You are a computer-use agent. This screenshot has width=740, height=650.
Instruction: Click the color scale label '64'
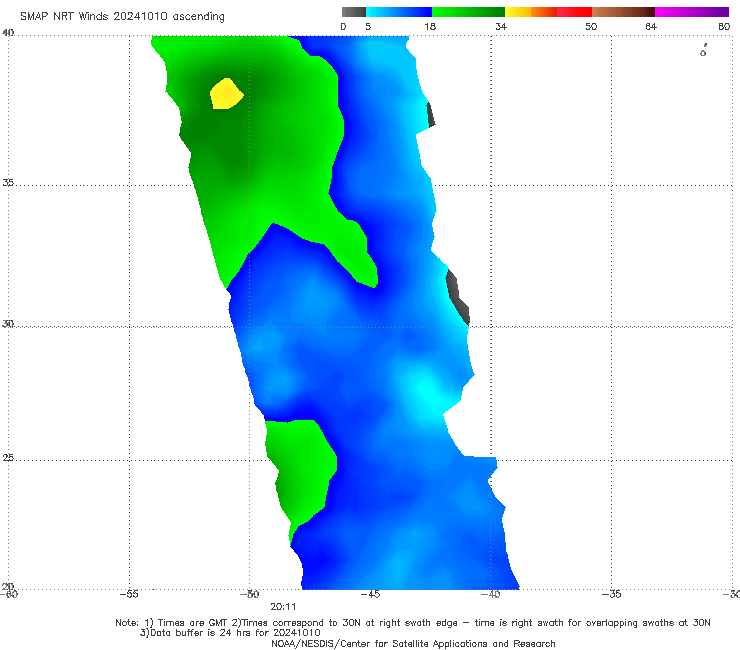(651, 26)
